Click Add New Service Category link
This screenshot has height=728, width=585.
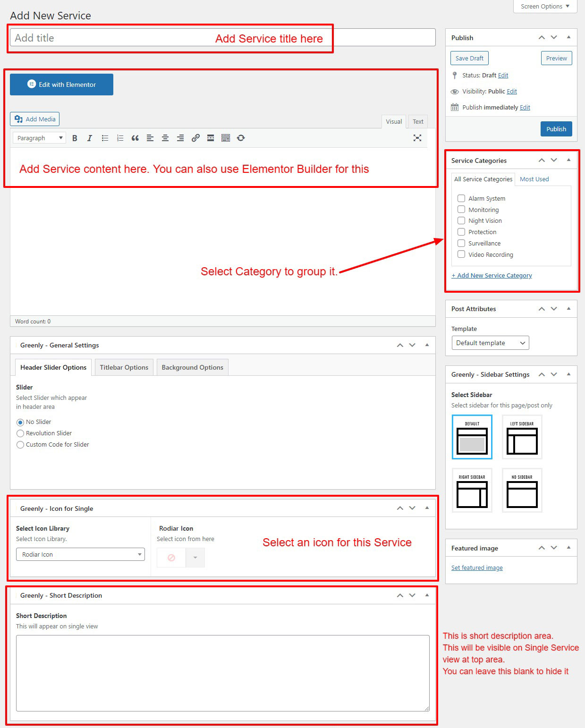click(492, 276)
